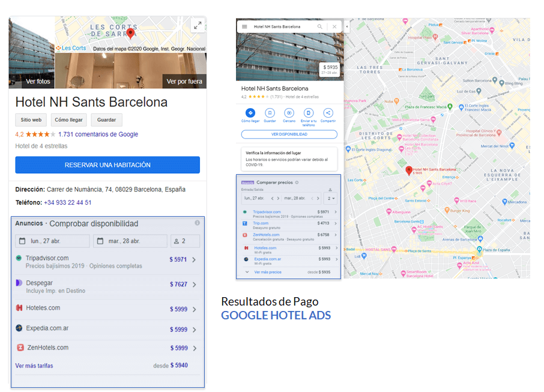
Task: Open '1.731 comentarios de Google' reviews link
Action: click(98, 134)
